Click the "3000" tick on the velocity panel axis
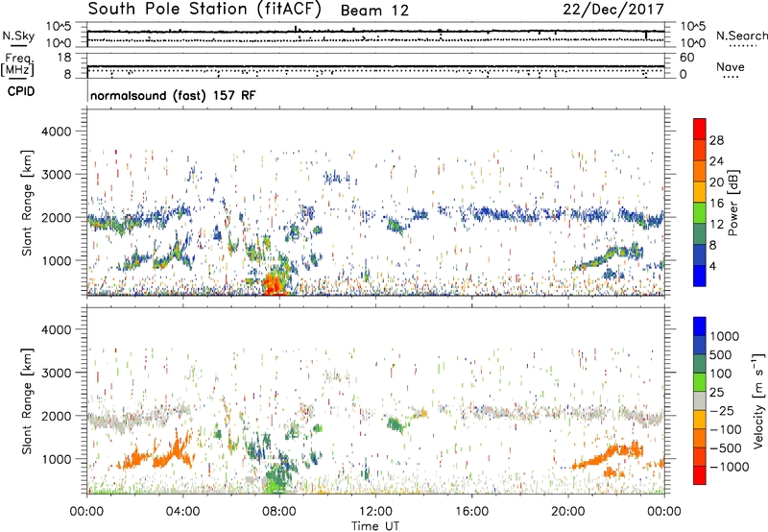This screenshot has height=532, width=768. coord(56,373)
